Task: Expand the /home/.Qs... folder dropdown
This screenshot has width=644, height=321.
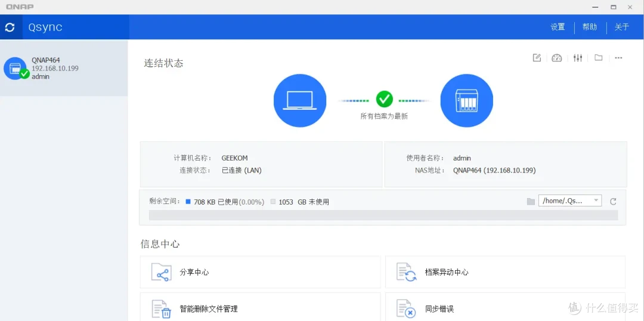Action: pyautogui.click(x=570, y=200)
